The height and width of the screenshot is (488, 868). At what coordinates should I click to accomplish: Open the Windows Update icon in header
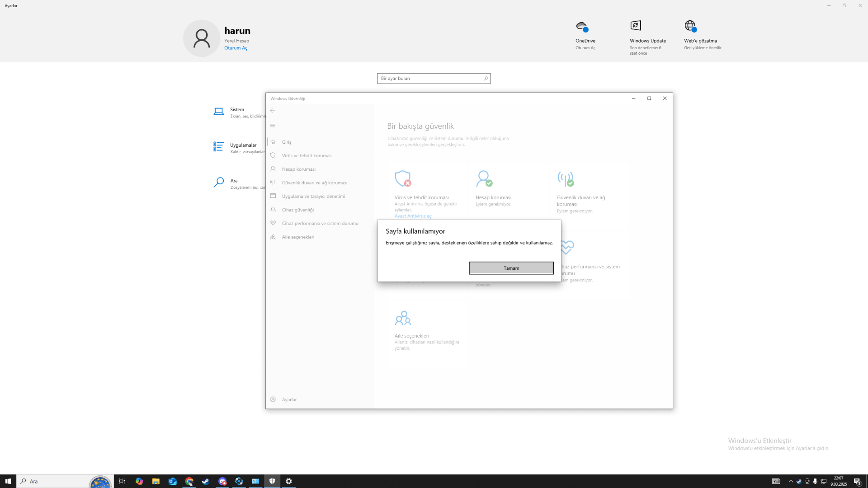[x=636, y=26]
